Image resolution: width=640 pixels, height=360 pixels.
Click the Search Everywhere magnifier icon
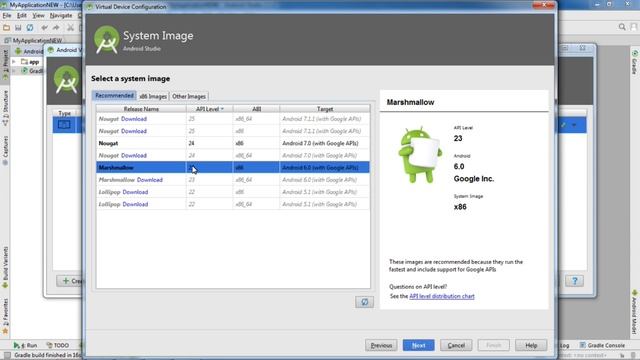pyautogui.click(x=622, y=27)
